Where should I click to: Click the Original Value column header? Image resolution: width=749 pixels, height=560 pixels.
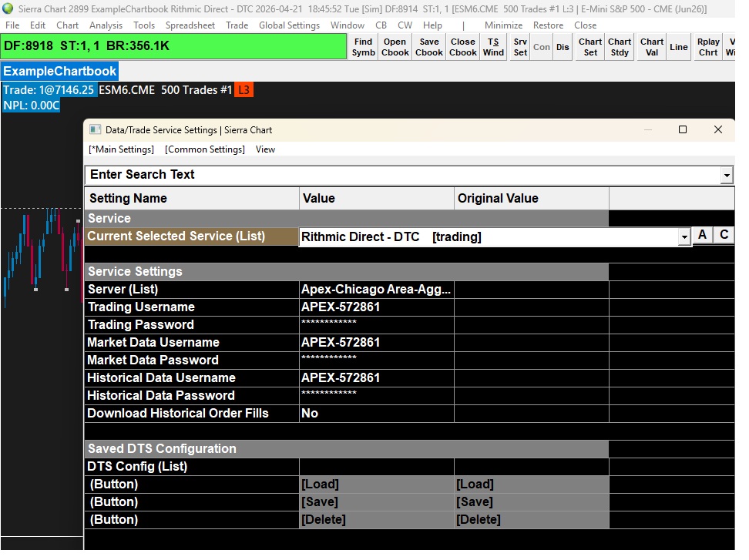coord(531,198)
